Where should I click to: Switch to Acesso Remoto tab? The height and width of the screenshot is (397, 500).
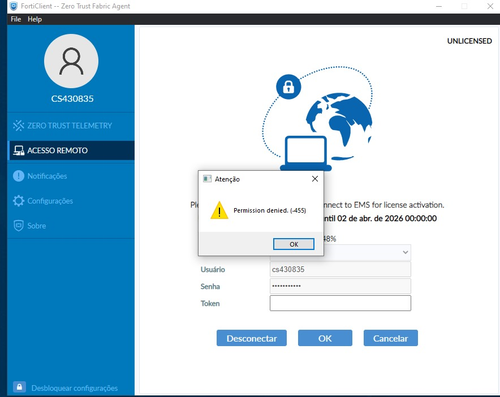71,150
